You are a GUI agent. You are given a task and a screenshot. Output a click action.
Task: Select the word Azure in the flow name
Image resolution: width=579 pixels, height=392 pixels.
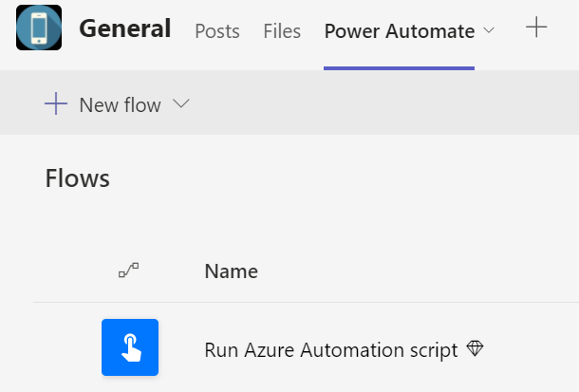pyautogui.click(x=270, y=350)
